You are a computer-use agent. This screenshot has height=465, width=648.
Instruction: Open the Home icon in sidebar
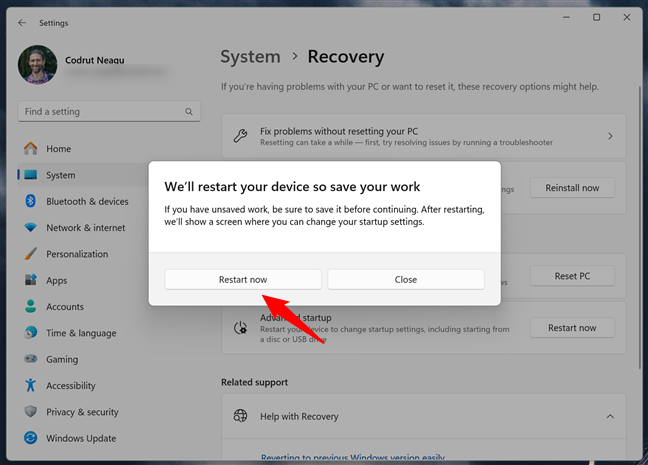pyautogui.click(x=31, y=148)
